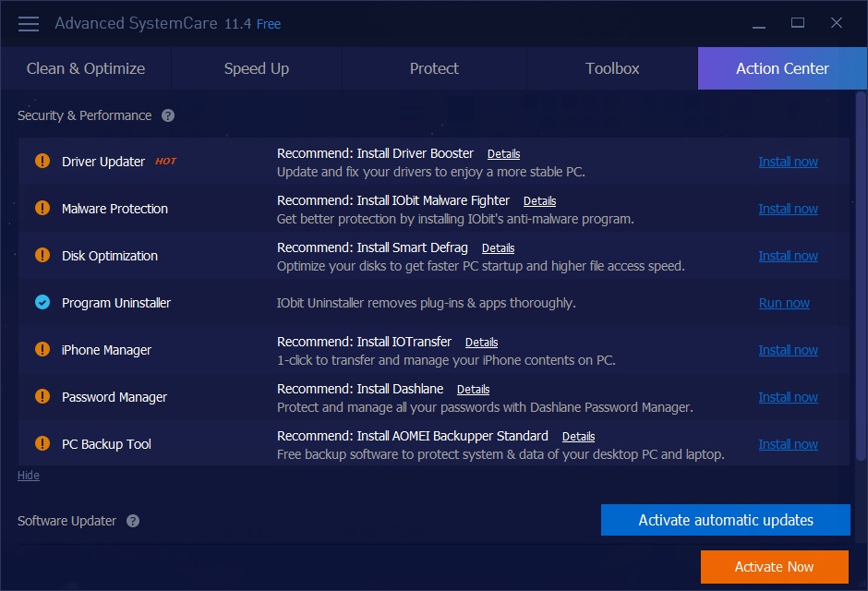Click the vertical scrollbar on the right
The image size is (868, 591).
click(x=861, y=277)
